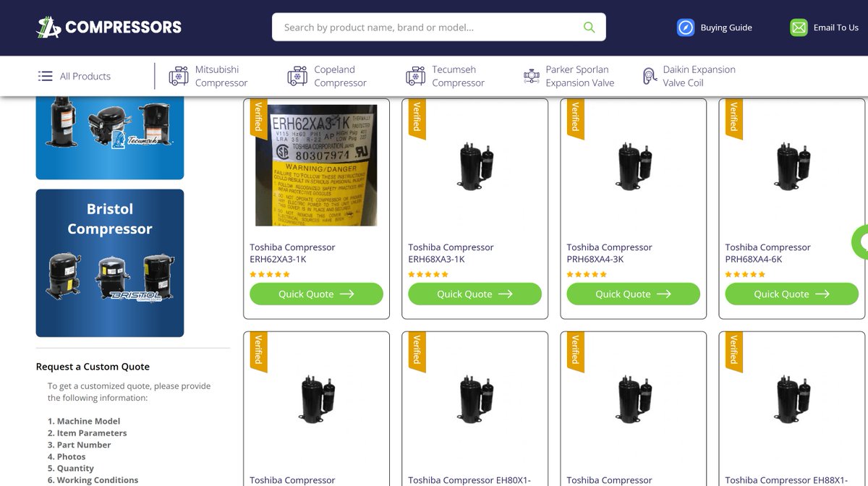868x486 pixels.
Task: Click the star rating under ERH62XA3-1K
Action: click(270, 274)
